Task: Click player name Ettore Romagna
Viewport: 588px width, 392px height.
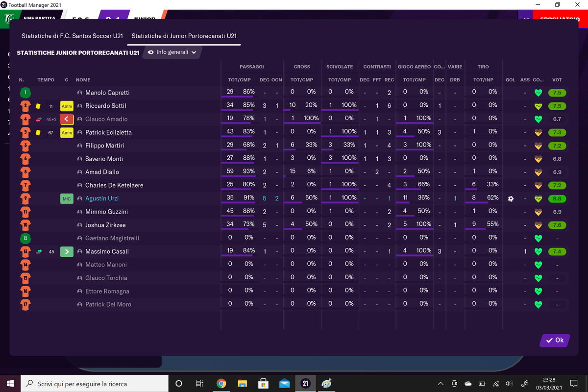Action: pyautogui.click(x=107, y=291)
